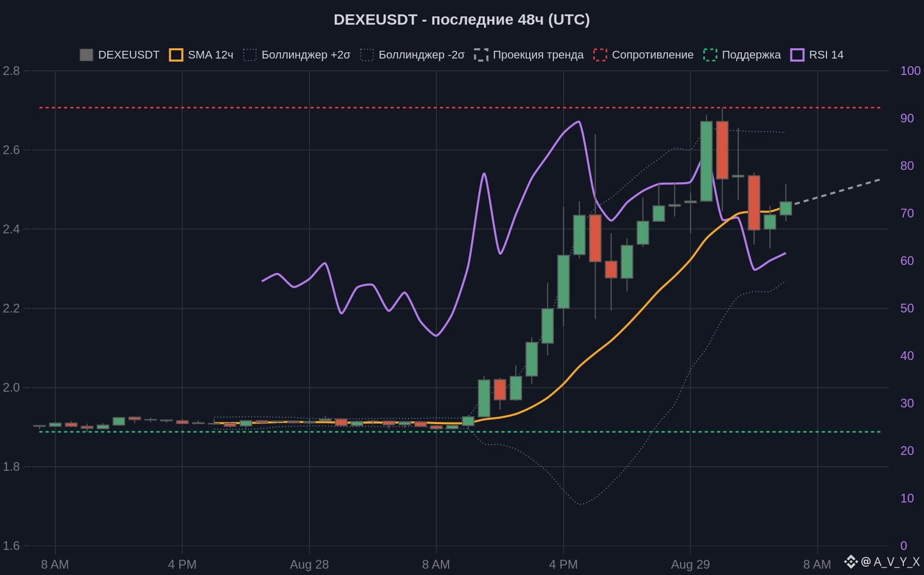The width and height of the screenshot is (924, 575).
Task: Click the 2.6 price axis label
Action: pyautogui.click(x=11, y=150)
